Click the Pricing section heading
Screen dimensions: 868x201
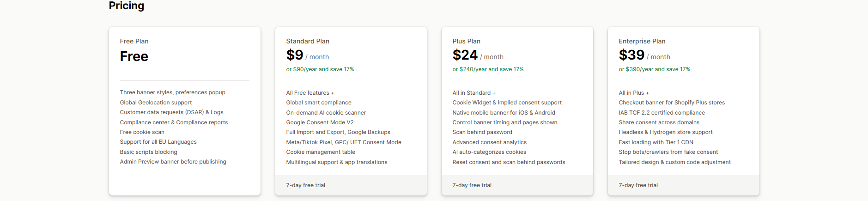click(126, 6)
